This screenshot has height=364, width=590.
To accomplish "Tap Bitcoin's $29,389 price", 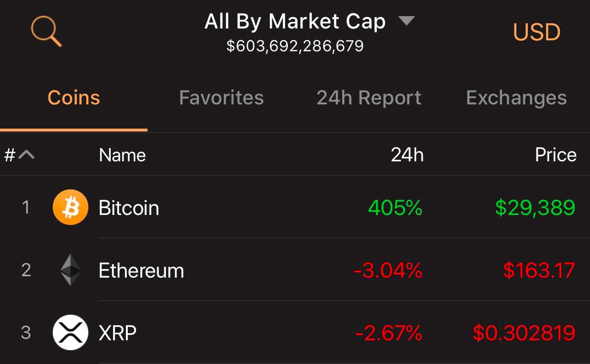I will [535, 208].
